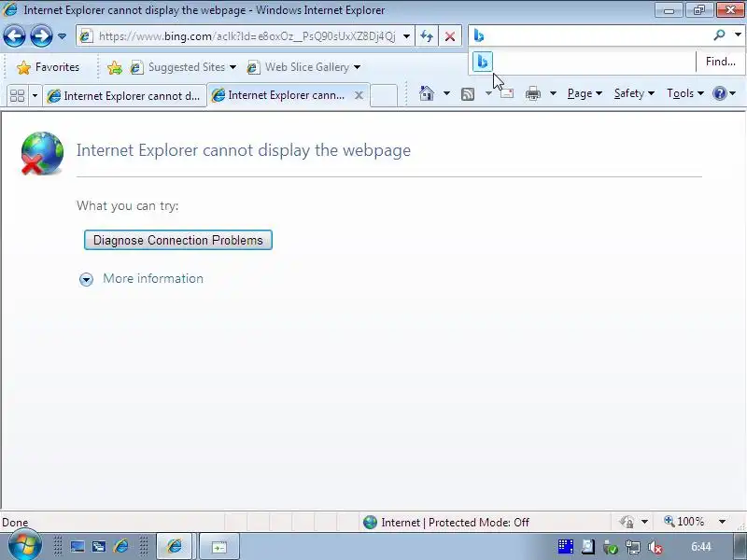Click the RSS Feeds icon
The height and width of the screenshot is (560, 747).
468,94
